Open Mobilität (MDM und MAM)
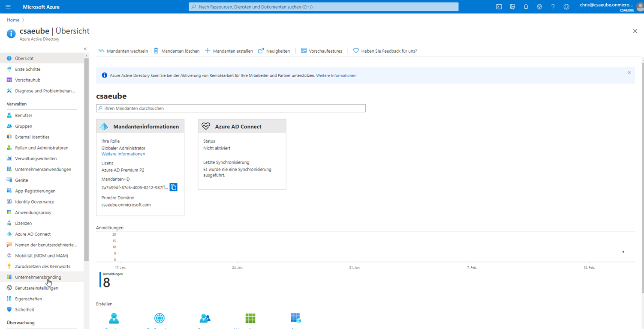The image size is (644, 329). click(42, 255)
